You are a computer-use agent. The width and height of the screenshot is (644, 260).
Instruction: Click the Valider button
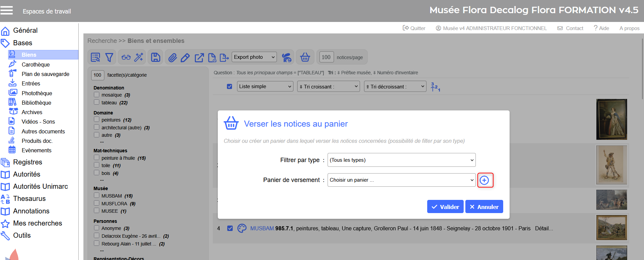(x=445, y=207)
